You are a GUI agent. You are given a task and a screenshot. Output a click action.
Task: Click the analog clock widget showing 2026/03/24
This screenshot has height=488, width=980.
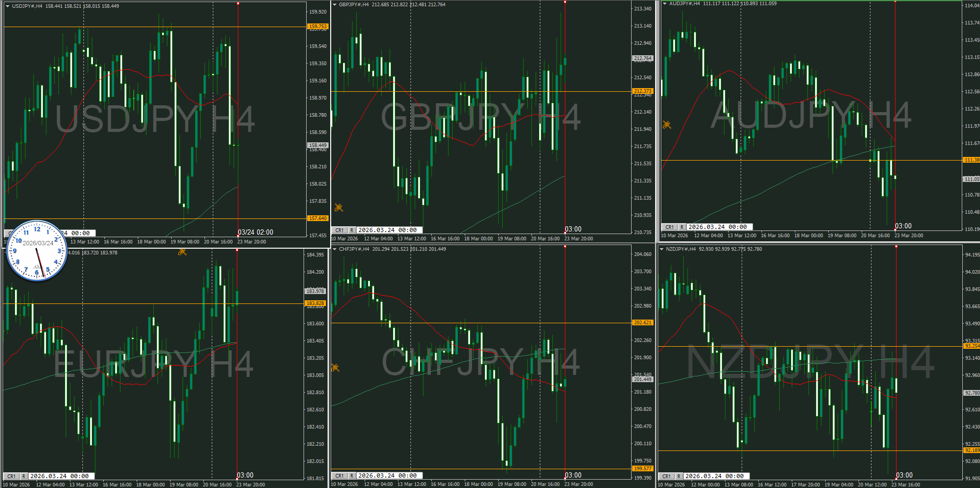[37, 251]
